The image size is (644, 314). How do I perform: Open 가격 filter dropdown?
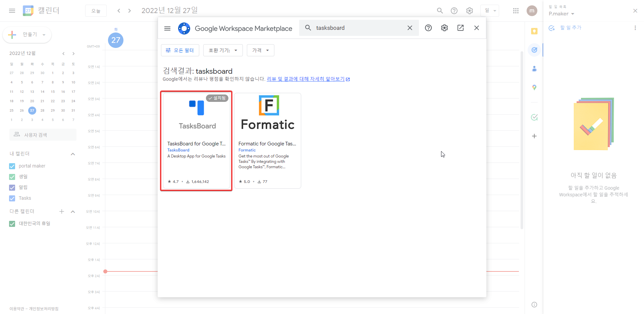coord(260,50)
